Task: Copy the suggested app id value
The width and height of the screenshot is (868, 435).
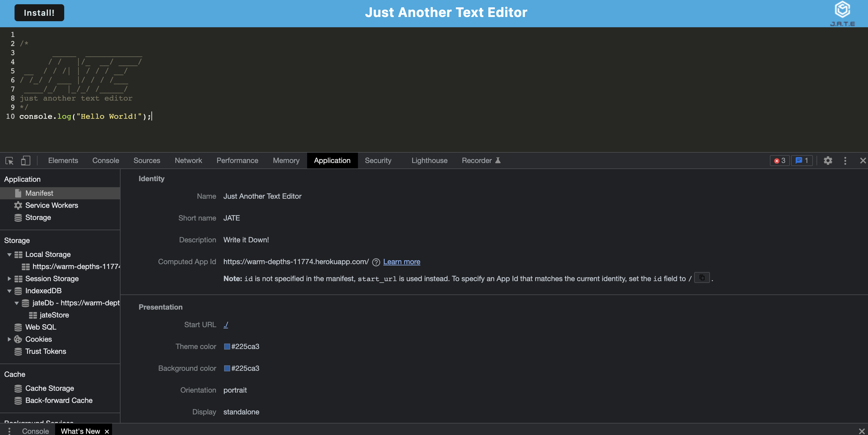Action: [702, 278]
